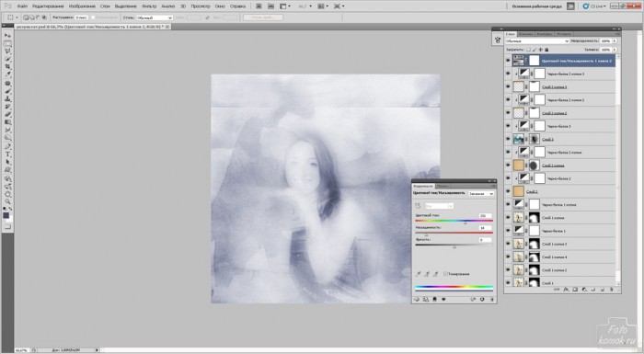Click the Цветовой тон value field
Viewport: 644px width, 354px height.
[x=485, y=215]
